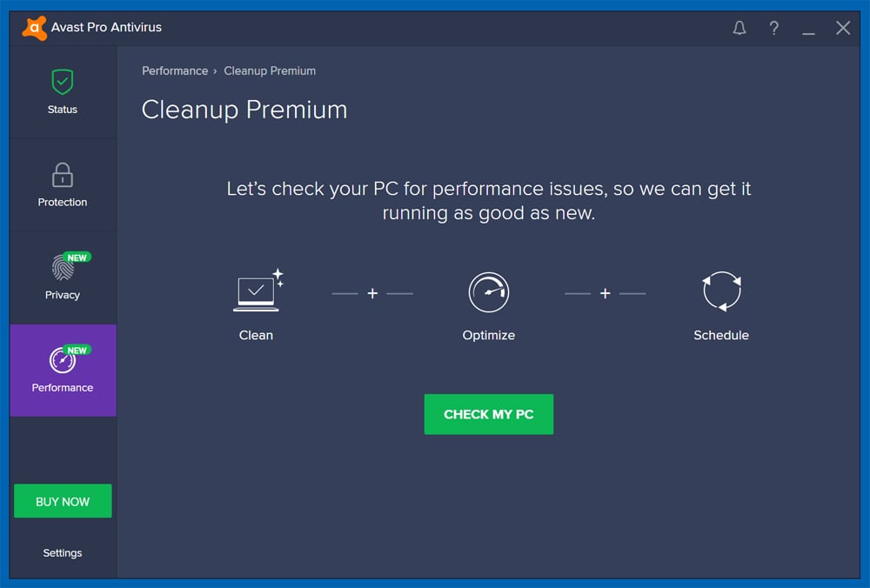Click the 'Schedule' label
Screen dimensions: 870x588
coord(721,335)
